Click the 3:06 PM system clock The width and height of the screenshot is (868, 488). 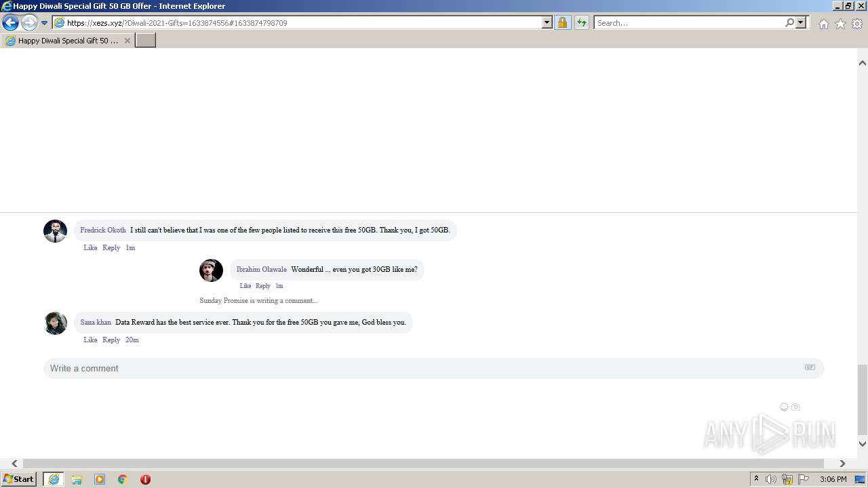click(833, 479)
